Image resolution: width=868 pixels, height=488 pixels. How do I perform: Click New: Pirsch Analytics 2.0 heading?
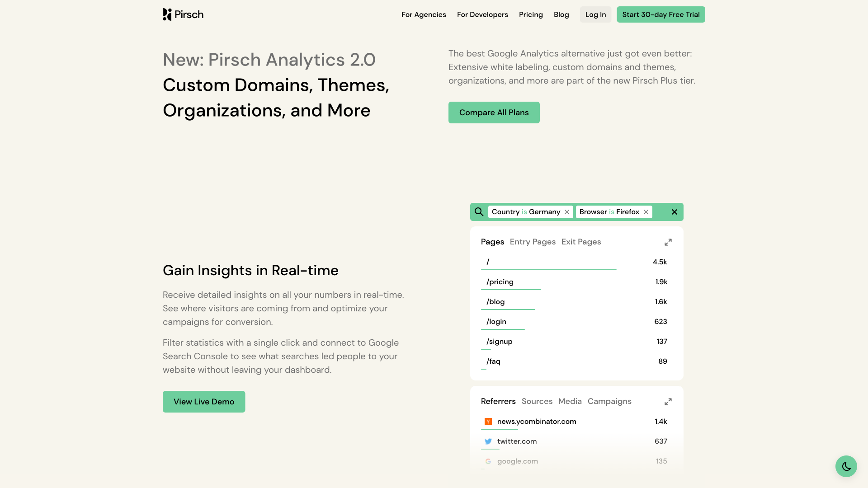click(x=269, y=60)
